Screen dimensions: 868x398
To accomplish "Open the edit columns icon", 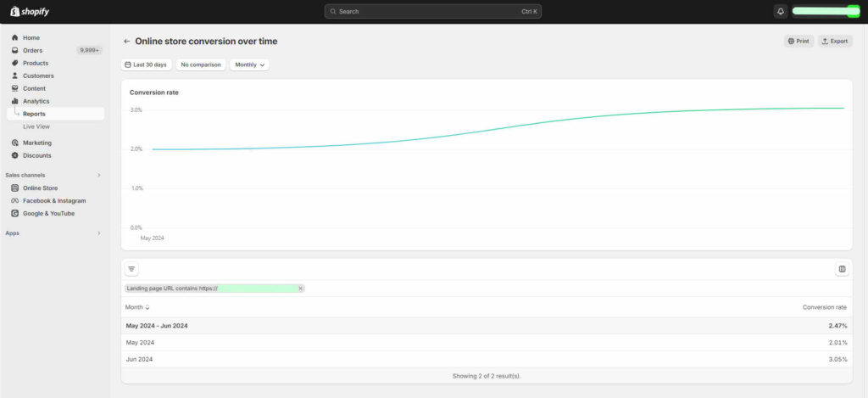I will click(842, 269).
